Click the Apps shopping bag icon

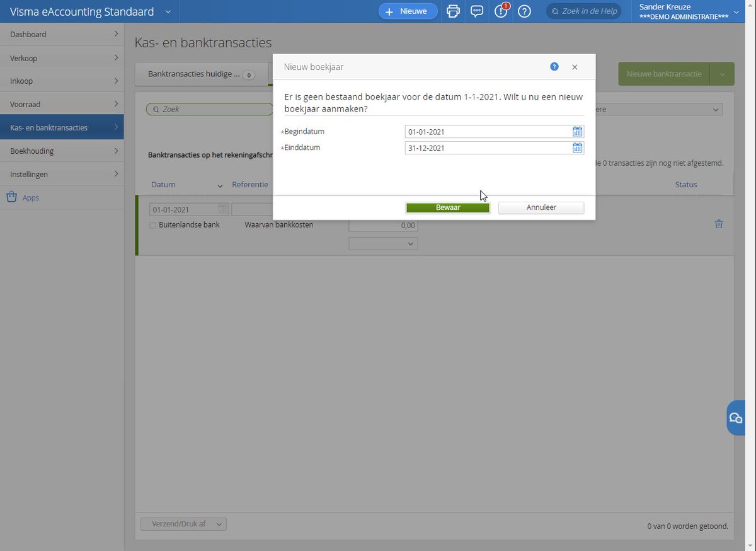pyautogui.click(x=11, y=197)
